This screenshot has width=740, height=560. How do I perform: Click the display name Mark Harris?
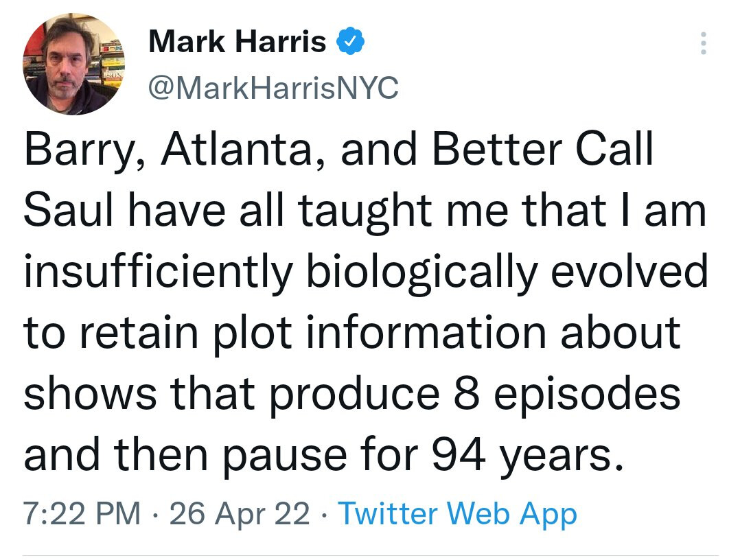238,43
